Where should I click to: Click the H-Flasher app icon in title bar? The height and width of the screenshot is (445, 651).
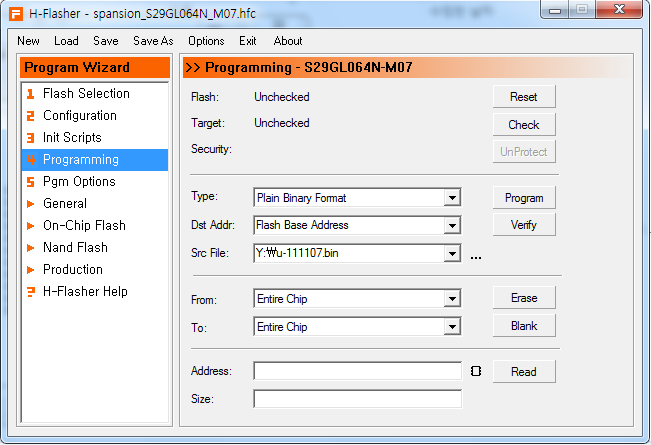click(x=16, y=14)
